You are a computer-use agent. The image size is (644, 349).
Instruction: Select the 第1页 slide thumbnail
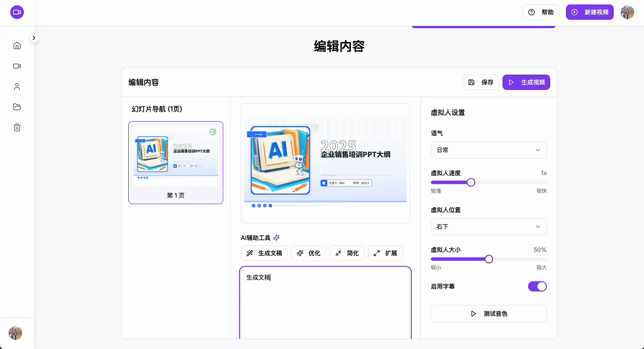coord(176,163)
